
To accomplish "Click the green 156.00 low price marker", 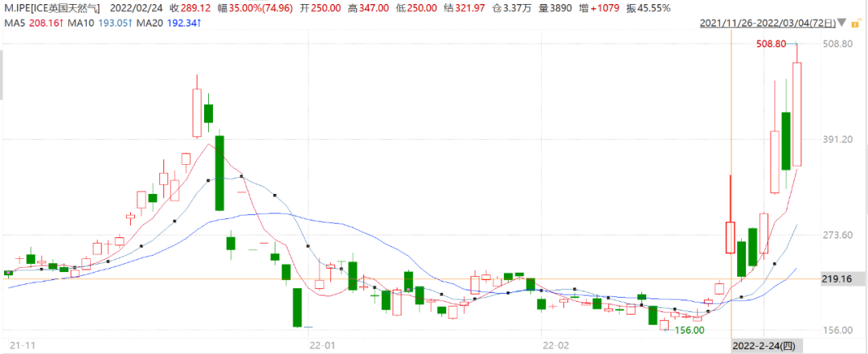I will point(689,330).
